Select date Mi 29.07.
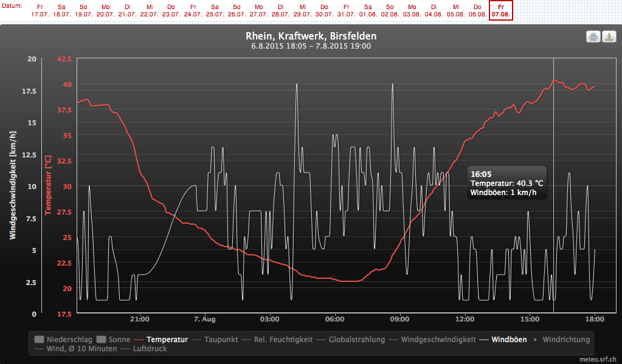 coord(302,10)
